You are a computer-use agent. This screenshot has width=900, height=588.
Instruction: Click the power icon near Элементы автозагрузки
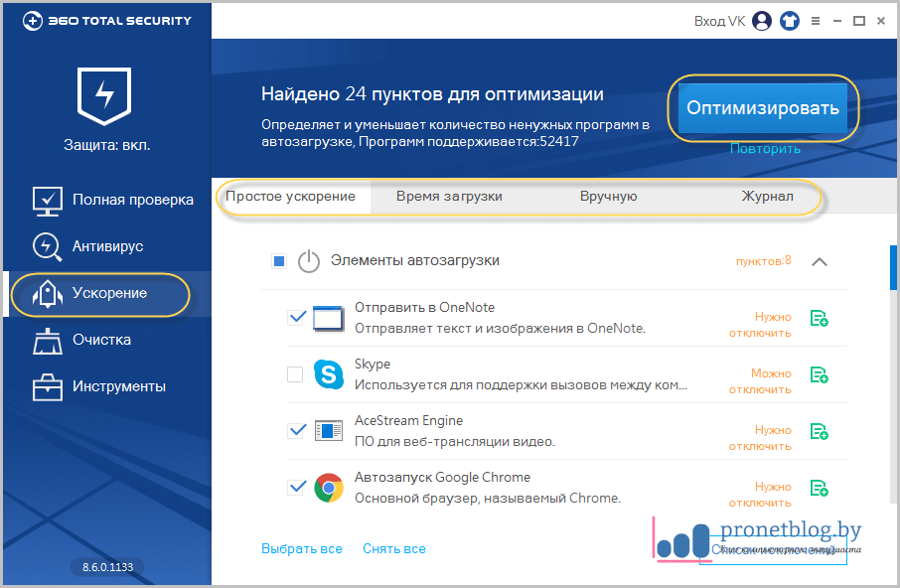pyautogui.click(x=308, y=261)
